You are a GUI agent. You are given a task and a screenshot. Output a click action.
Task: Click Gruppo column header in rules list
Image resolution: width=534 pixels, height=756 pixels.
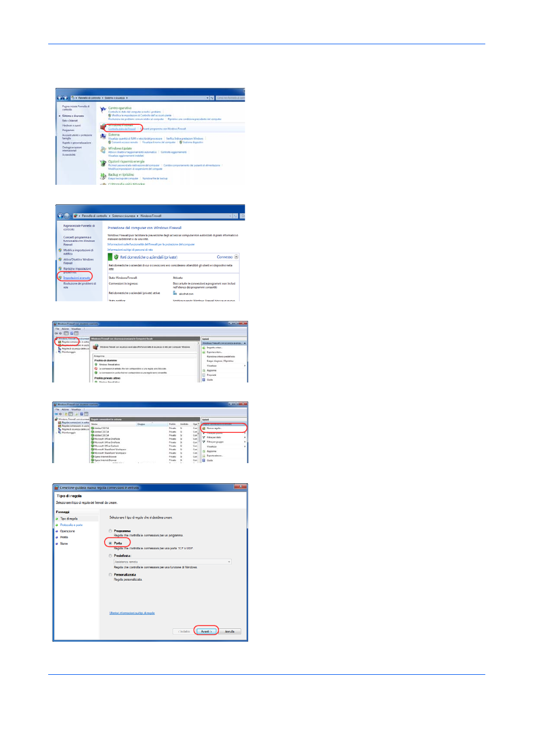coord(152,424)
